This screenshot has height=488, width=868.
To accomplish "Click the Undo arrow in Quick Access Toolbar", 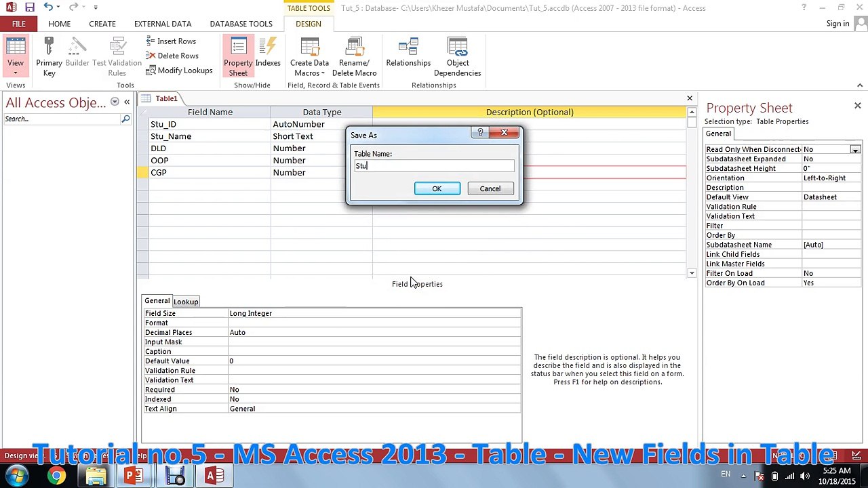I will click(48, 7).
